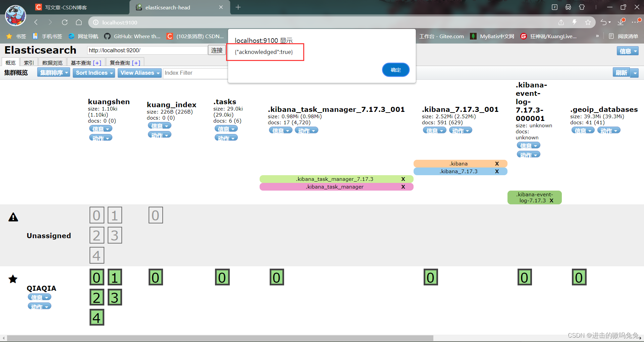Remove the .kibana_7.17.3 alias with X

click(x=497, y=172)
